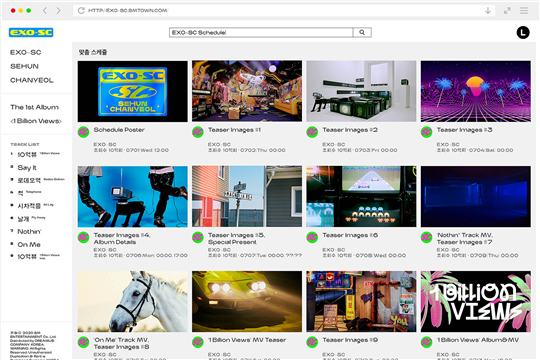Click the channel icon beside Teaser Images #5
The height and width of the screenshot is (360, 540).
198,237
